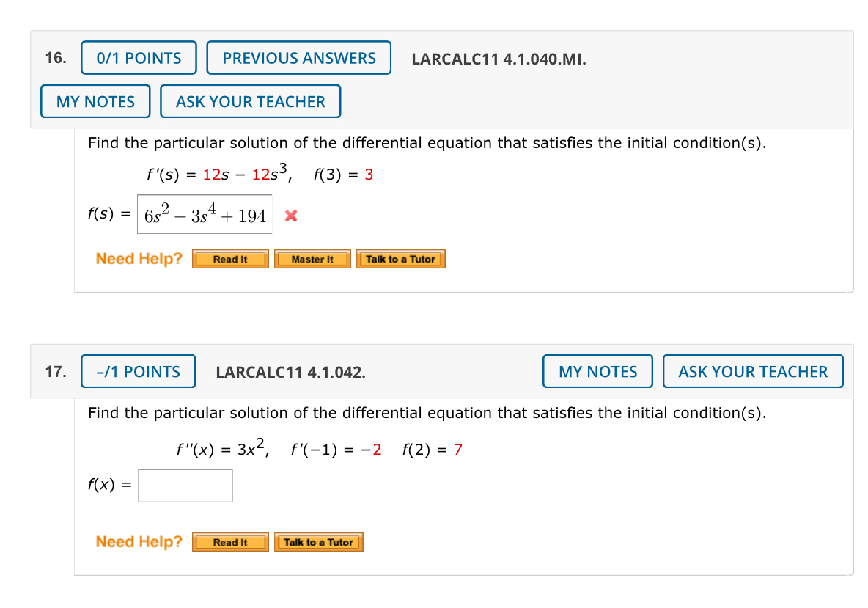Click the –/1 POINTS score for problem 17

click(x=138, y=371)
